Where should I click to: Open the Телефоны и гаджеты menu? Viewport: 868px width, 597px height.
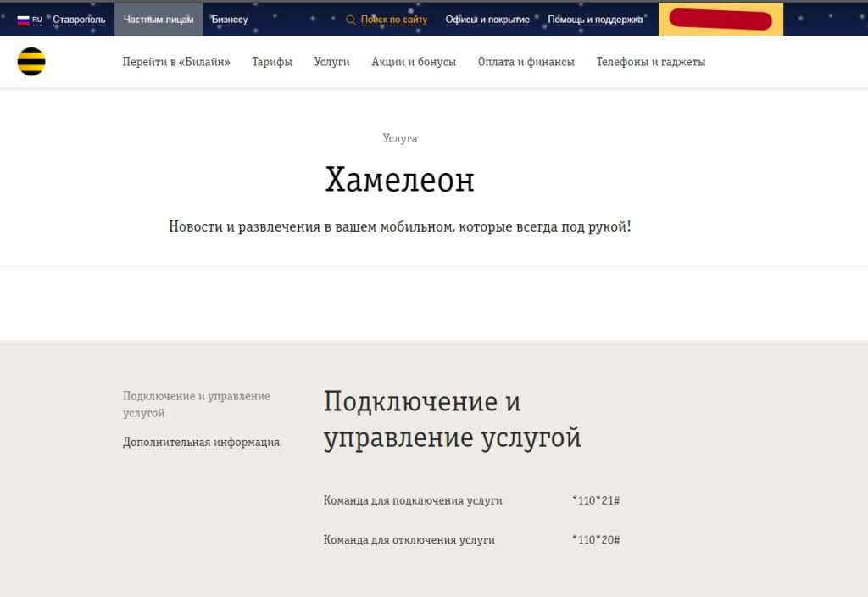point(650,62)
